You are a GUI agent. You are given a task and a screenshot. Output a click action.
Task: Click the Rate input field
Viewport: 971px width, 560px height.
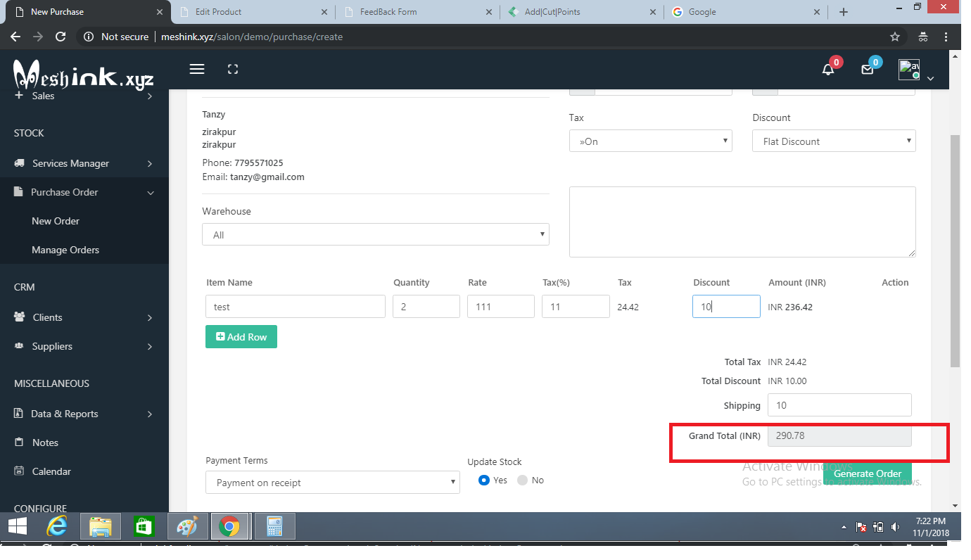click(x=501, y=307)
